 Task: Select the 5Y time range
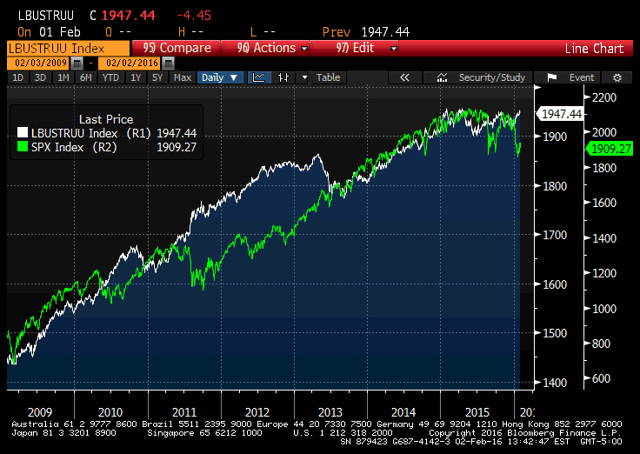click(x=158, y=78)
